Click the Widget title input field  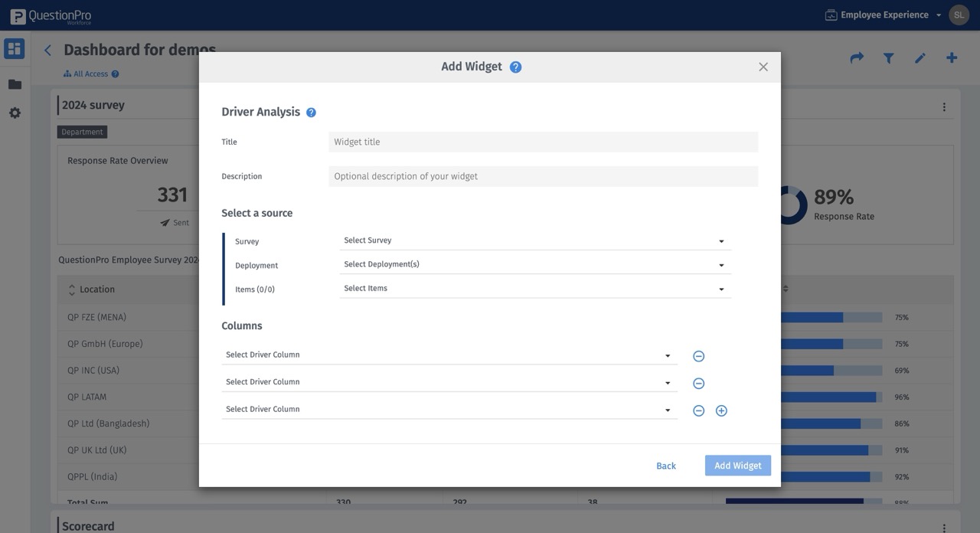[543, 142]
